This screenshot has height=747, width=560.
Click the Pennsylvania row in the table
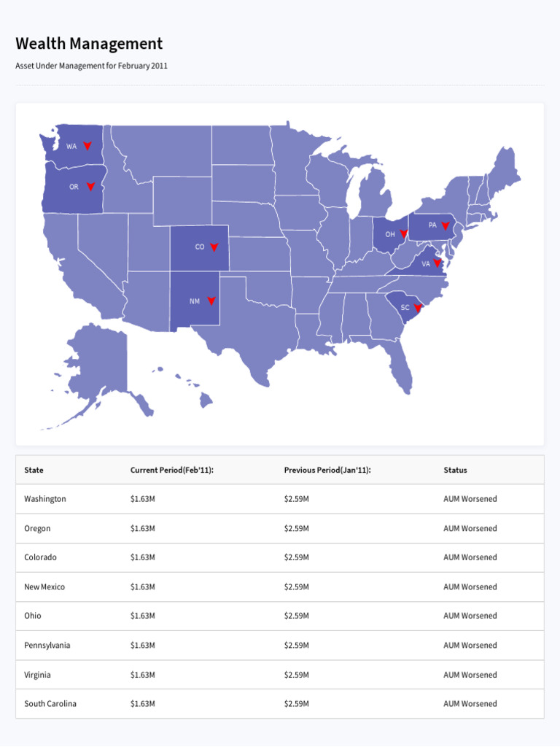280,646
